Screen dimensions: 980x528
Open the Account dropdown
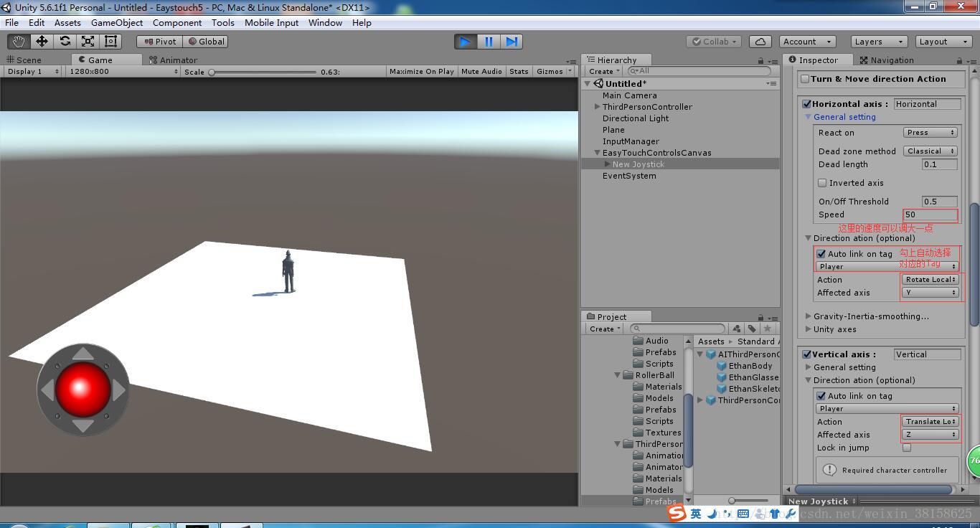coord(807,42)
